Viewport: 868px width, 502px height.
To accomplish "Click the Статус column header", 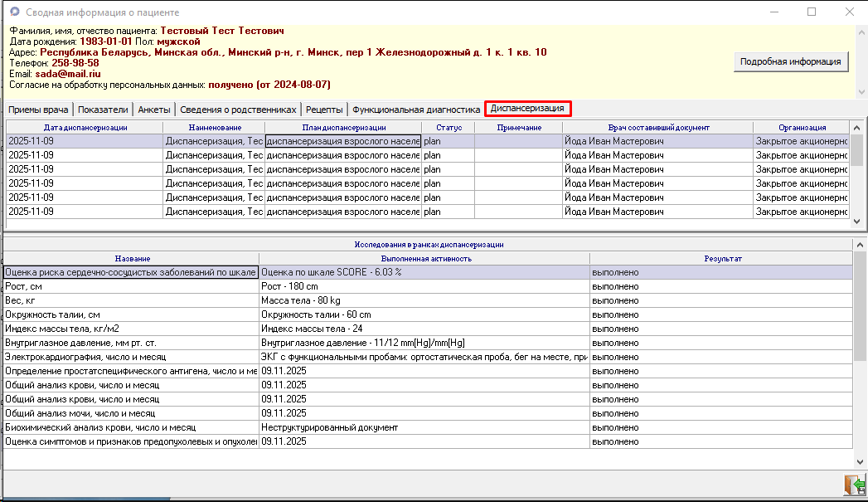I will (x=448, y=128).
